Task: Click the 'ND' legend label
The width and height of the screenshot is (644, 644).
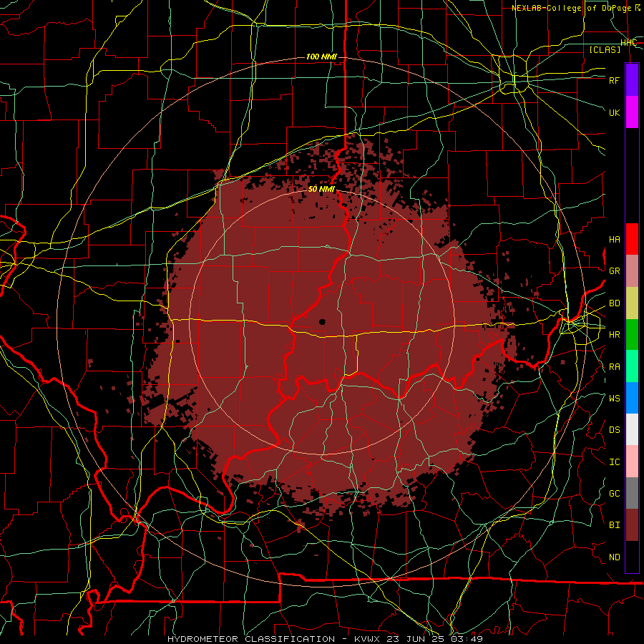Action: click(x=614, y=557)
